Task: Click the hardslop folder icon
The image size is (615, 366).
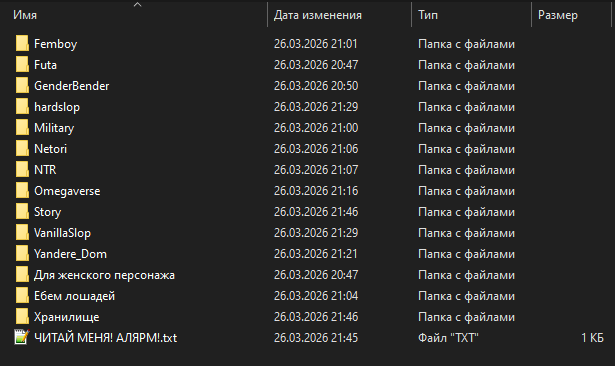Action: click(x=22, y=107)
